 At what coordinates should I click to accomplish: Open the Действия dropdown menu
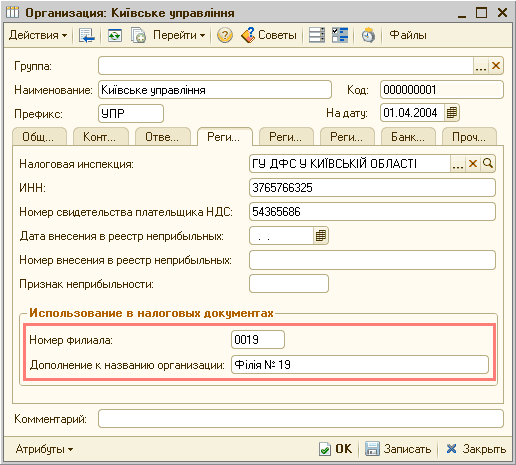coord(38,35)
